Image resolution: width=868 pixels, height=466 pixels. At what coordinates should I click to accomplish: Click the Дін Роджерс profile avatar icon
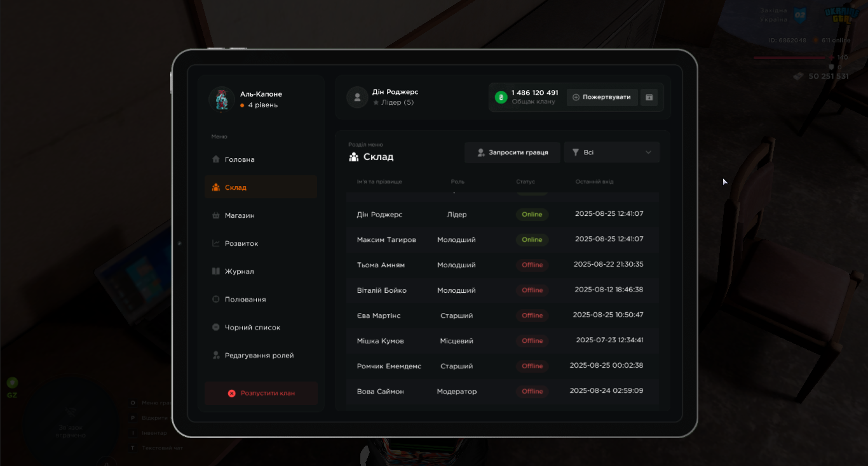pos(357,97)
